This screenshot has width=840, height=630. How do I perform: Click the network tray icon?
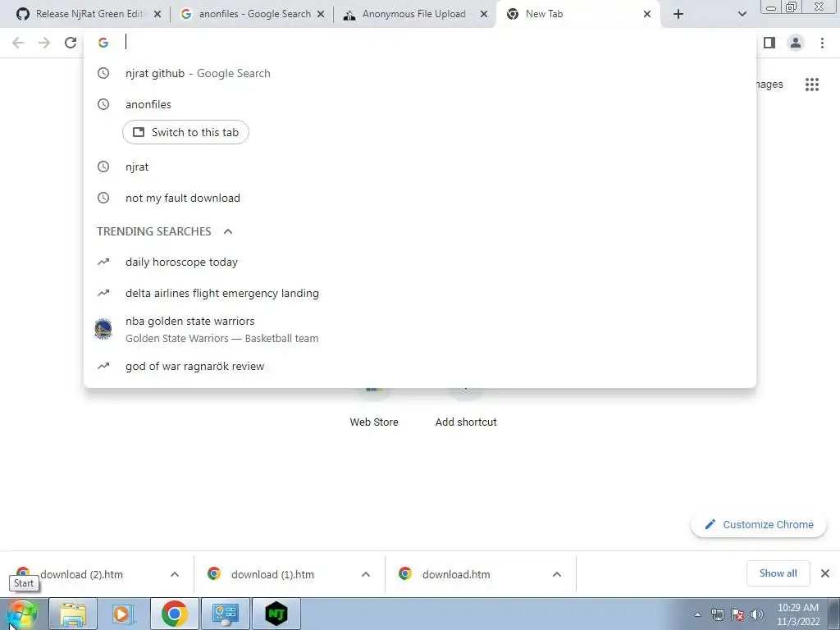click(717, 614)
